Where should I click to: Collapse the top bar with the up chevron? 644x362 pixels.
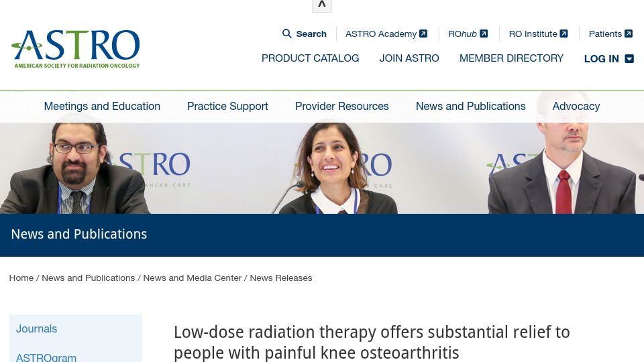click(322, 5)
